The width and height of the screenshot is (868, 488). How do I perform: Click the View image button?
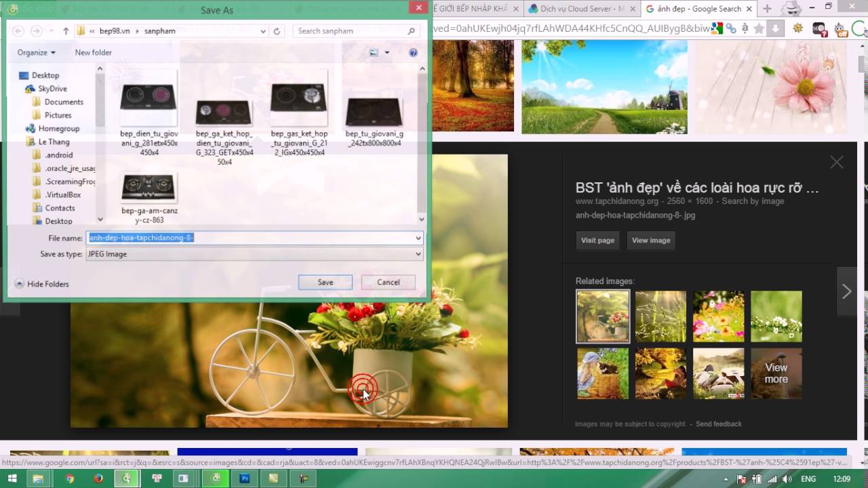(651, 241)
